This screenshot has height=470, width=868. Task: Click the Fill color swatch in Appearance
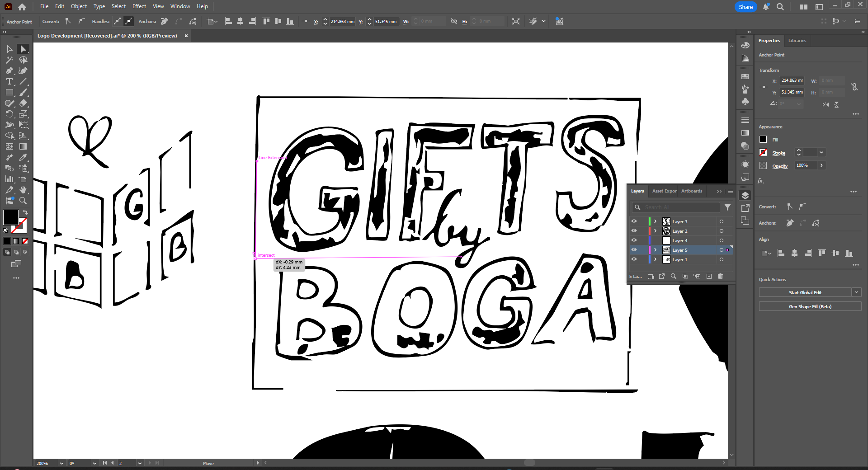pyautogui.click(x=763, y=140)
